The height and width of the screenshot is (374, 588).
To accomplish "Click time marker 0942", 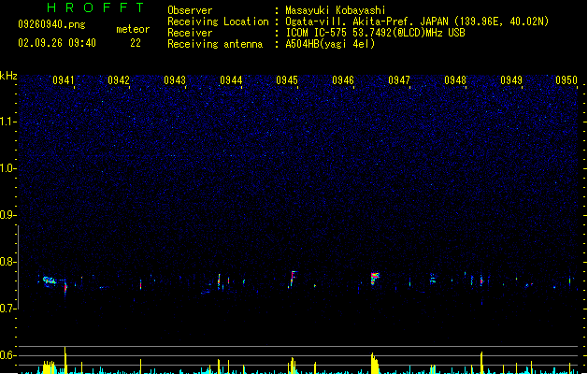I will pos(119,80).
